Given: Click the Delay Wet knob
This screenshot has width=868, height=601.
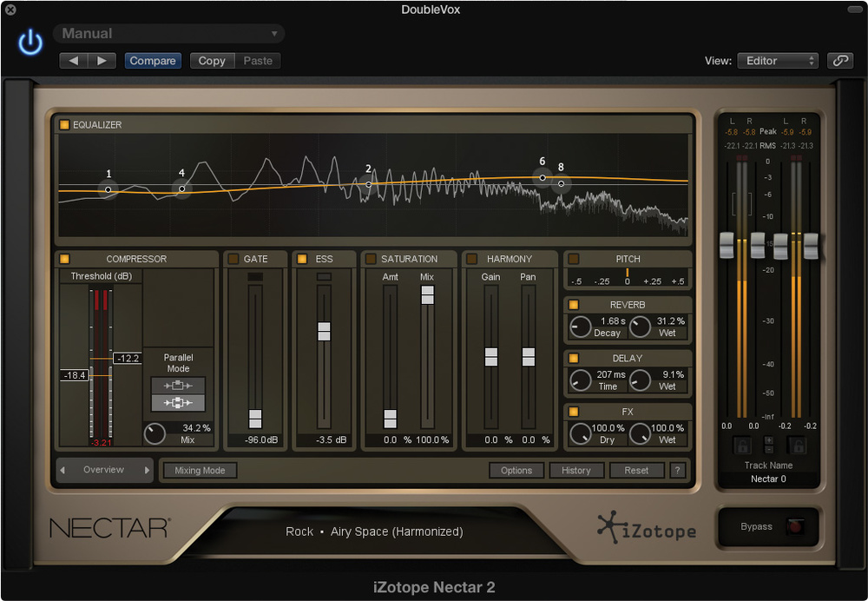Looking at the screenshot, I should (x=640, y=380).
